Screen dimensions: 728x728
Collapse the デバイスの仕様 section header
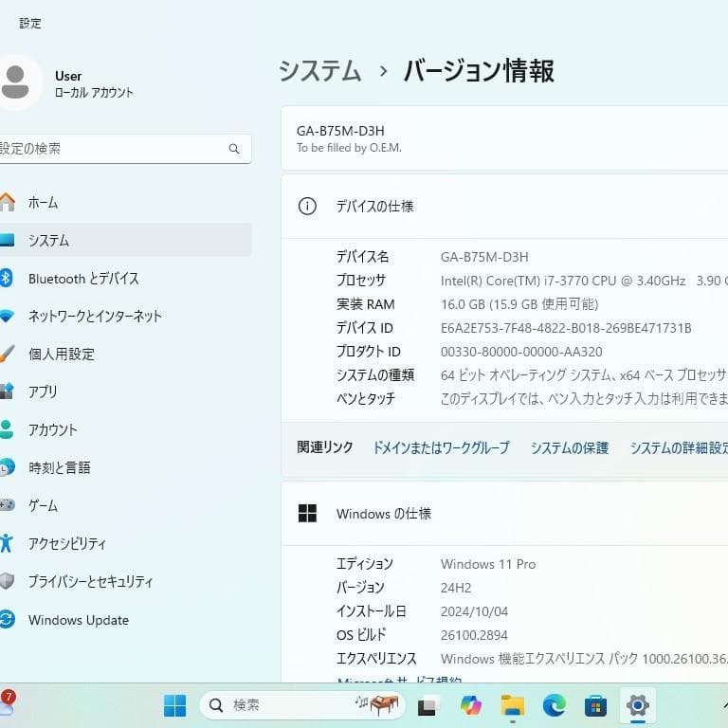coord(504,206)
